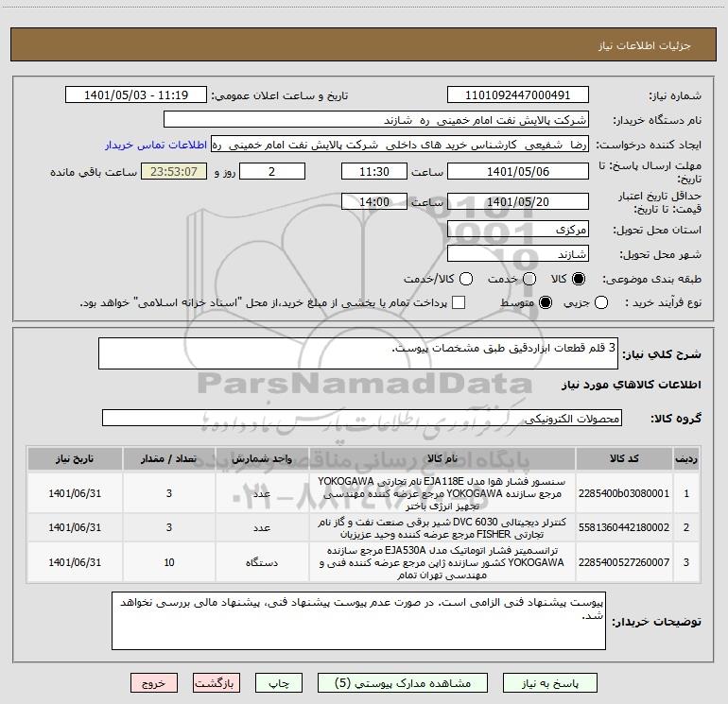Click the EJA530A pressure transmitter item name

click(x=442, y=562)
